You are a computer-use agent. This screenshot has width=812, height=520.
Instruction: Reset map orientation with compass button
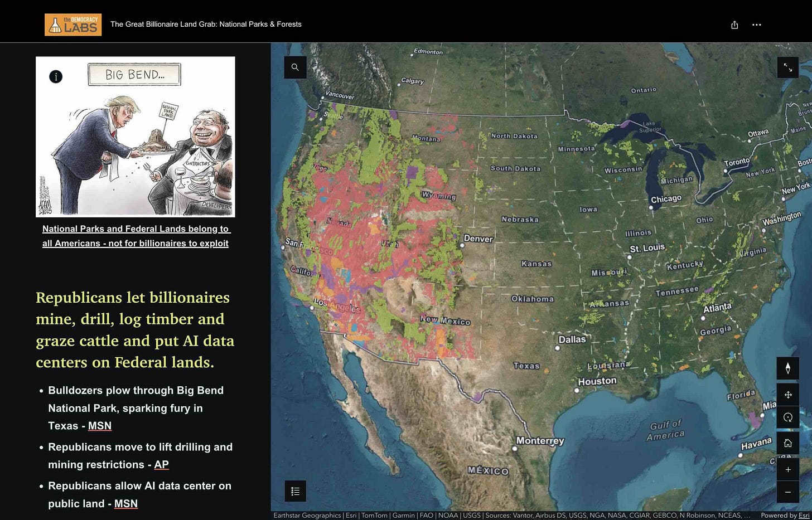tap(787, 368)
